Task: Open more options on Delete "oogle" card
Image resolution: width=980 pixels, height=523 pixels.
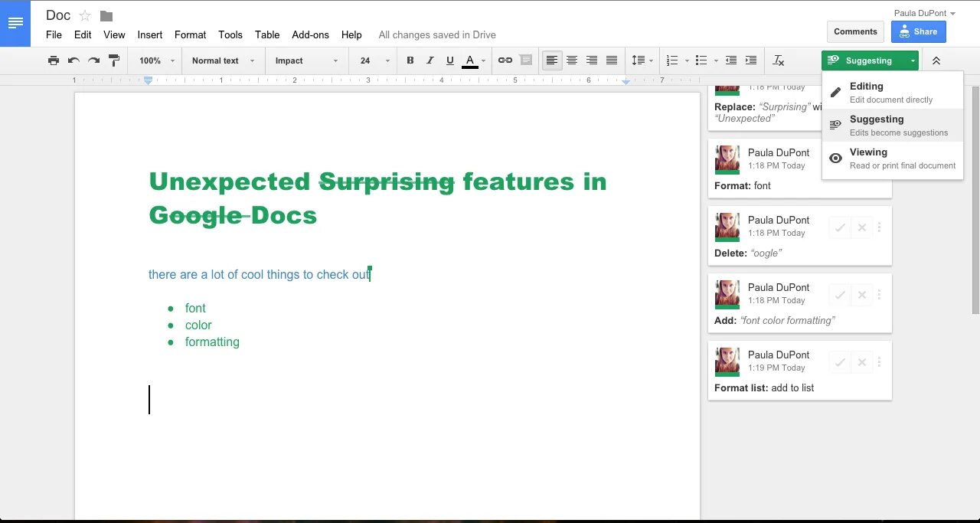Action: (x=879, y=227)
